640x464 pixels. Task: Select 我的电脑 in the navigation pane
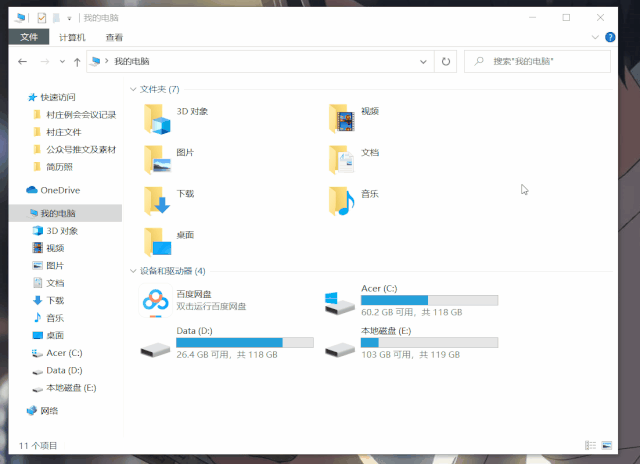point(65,213)
